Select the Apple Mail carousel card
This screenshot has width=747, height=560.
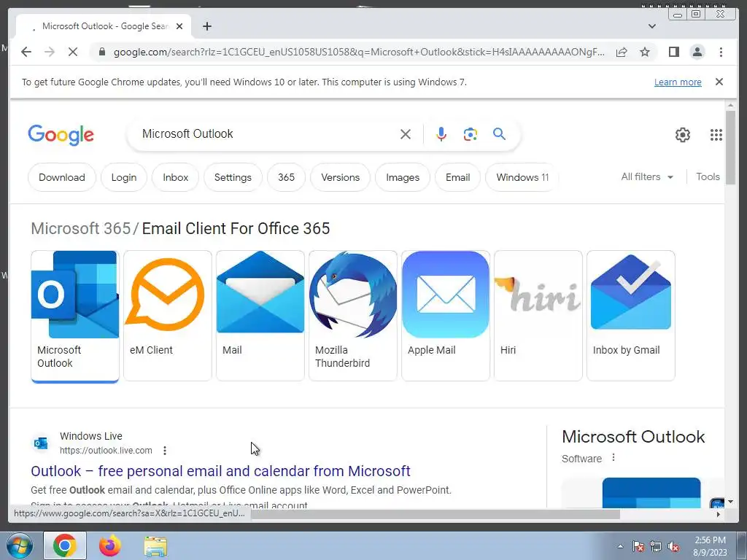[x=446, y=316]
